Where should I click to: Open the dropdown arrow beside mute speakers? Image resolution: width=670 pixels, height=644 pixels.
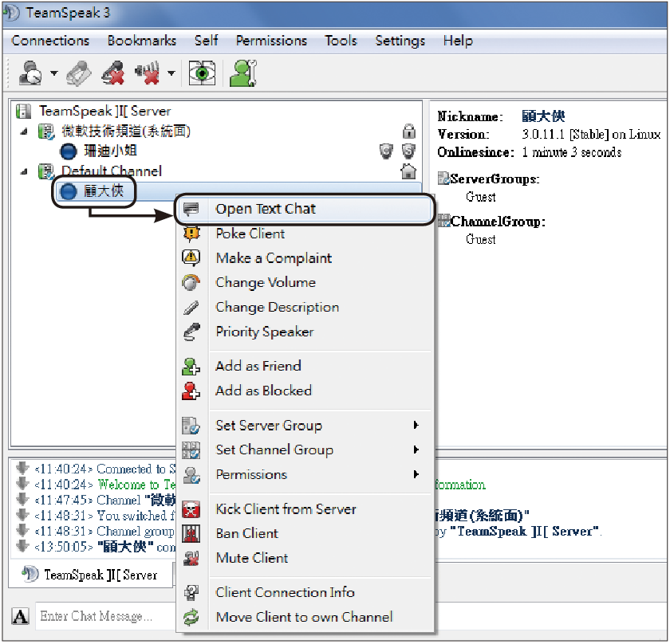[171, 73]
